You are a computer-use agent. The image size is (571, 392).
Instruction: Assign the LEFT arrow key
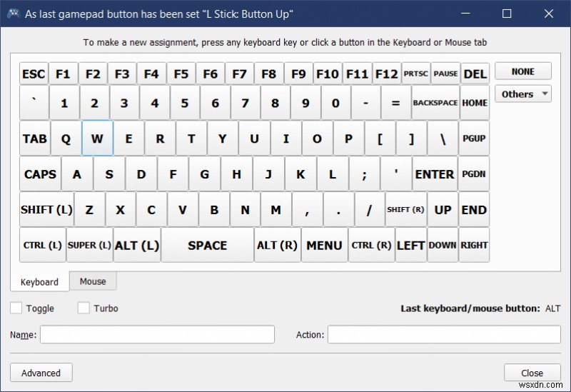(411, 245)
